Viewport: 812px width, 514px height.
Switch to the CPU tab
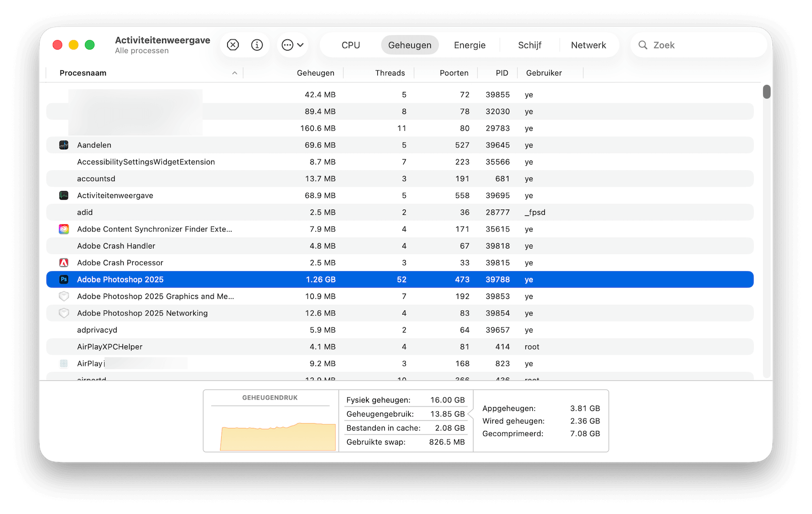pyautogui.click(x=351, y=45)
